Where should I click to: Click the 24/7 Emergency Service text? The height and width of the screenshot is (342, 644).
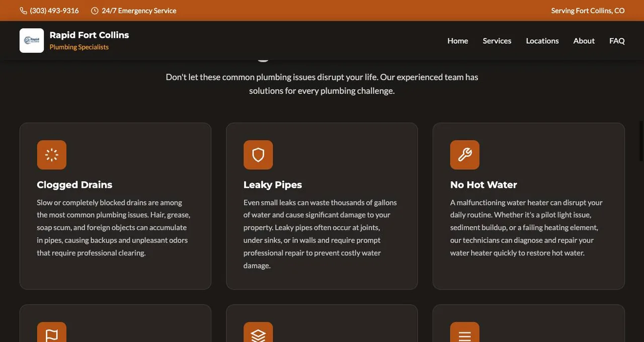pos(139,11)
